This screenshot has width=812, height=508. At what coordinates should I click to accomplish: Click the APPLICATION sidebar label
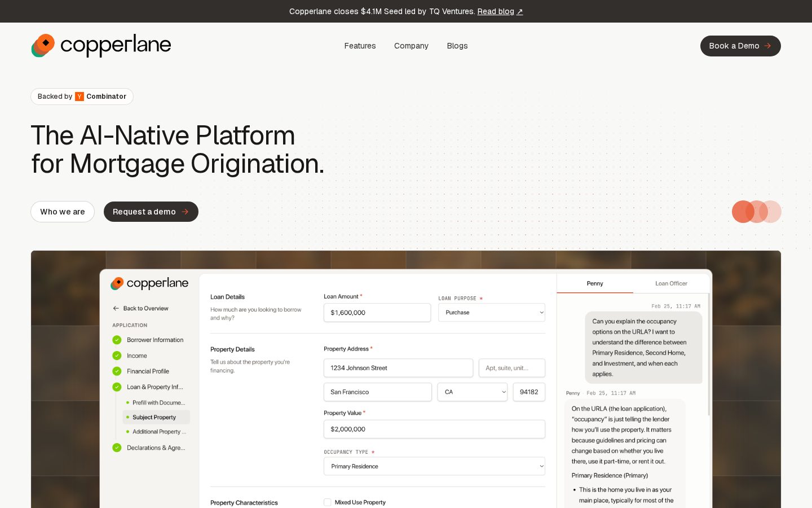[x=130, y=326]
